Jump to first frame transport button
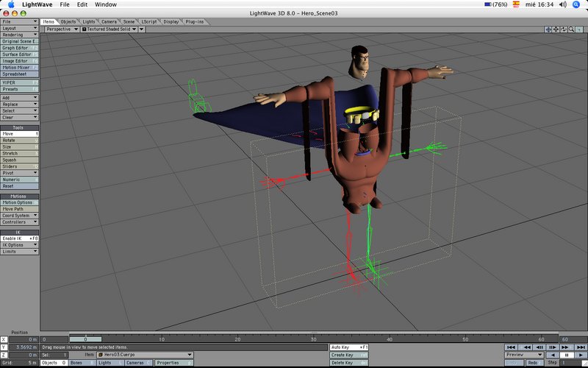The image size is (588, 368). coord(511,347)
